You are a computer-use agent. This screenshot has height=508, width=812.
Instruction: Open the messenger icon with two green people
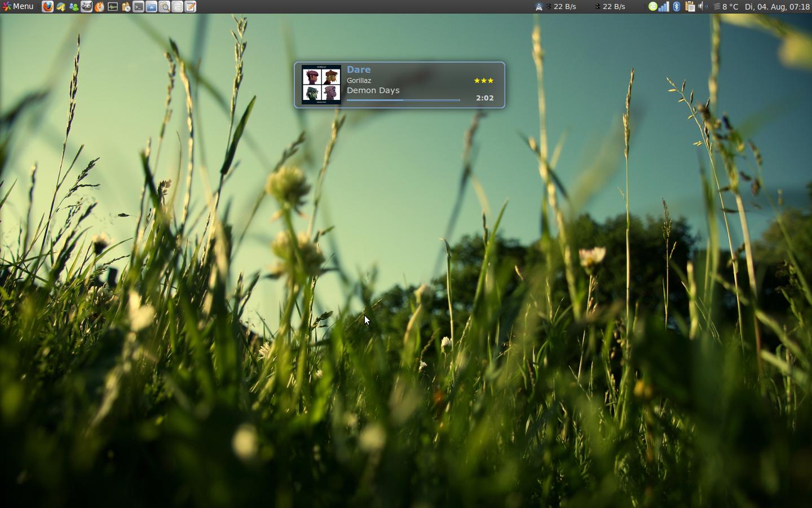73,7
